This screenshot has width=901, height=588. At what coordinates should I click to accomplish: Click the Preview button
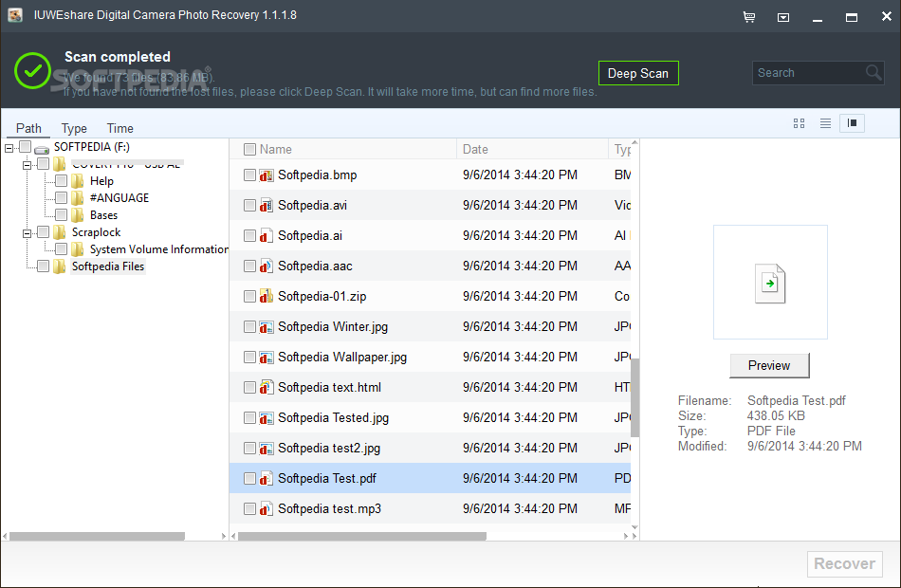tap(769, 365)
